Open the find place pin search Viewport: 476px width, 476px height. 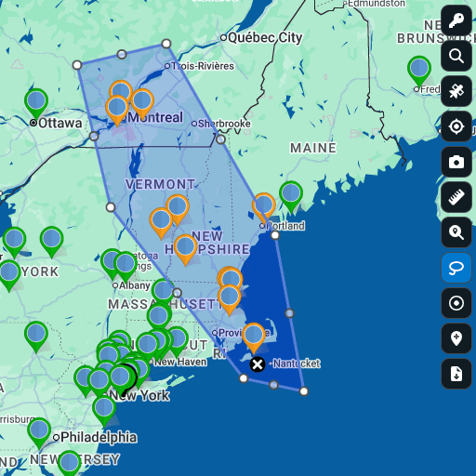coord(456,232)
